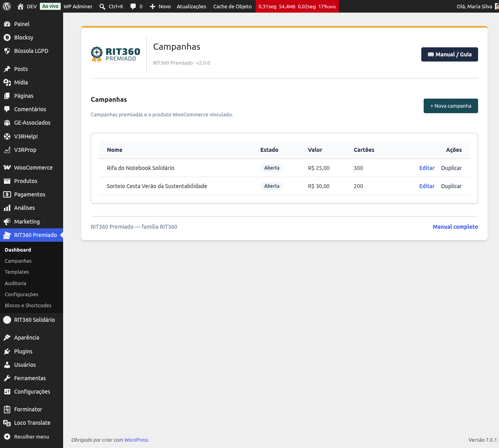Click Versão 7.0.1 footer text
This screenshot has width=499, height=448.
[483, 440]
